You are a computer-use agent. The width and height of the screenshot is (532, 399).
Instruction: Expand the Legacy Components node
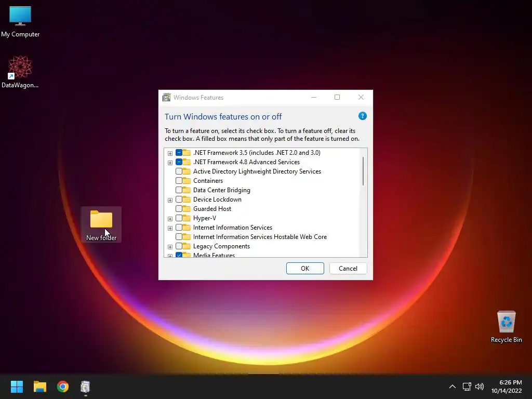pyautogui.click(x=170, y=247)
